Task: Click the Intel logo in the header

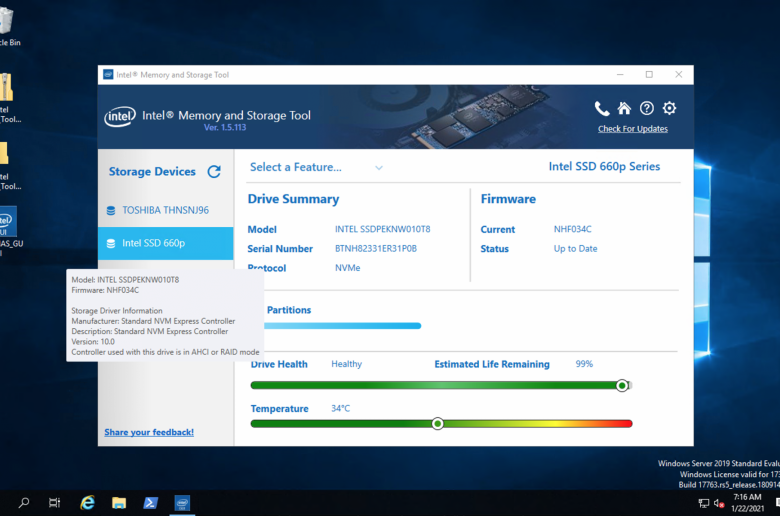Action: coord(119,116)
